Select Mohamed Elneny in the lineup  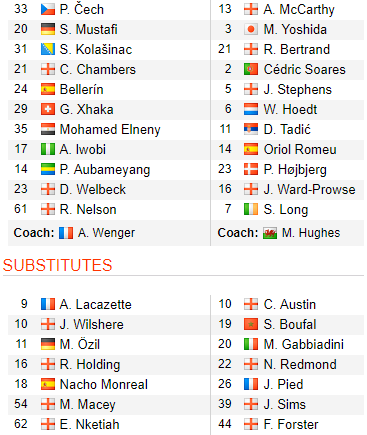coord(110,129)
